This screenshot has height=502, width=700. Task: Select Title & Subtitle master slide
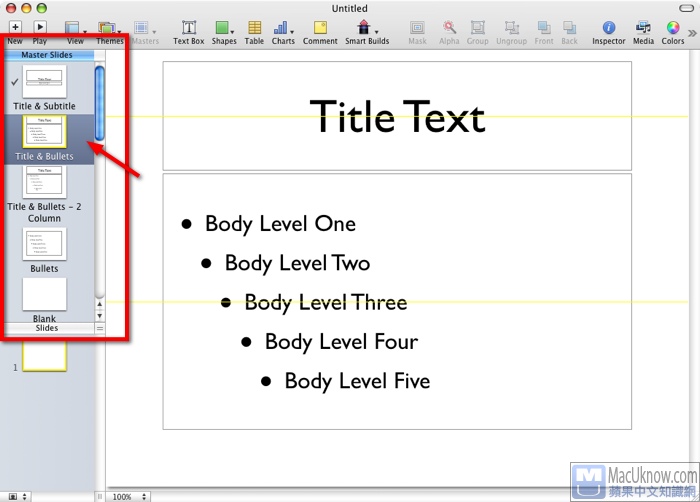(x=44, y=88)
